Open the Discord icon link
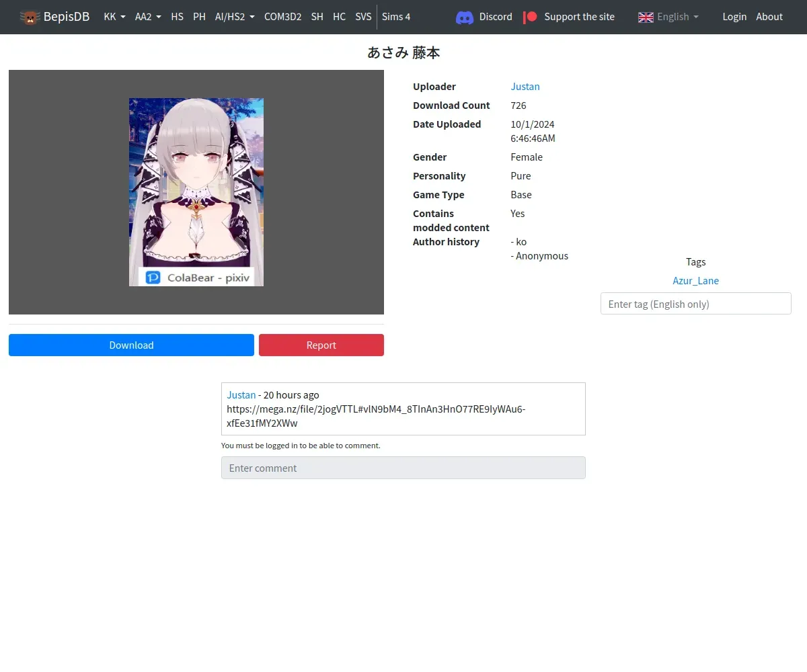 (465, 17)
